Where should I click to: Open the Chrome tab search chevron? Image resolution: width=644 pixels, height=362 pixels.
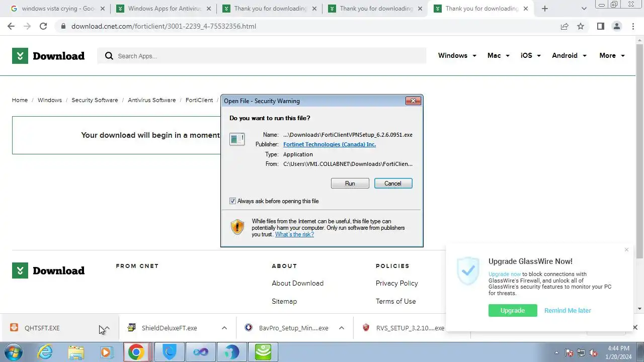click(584, 9)
